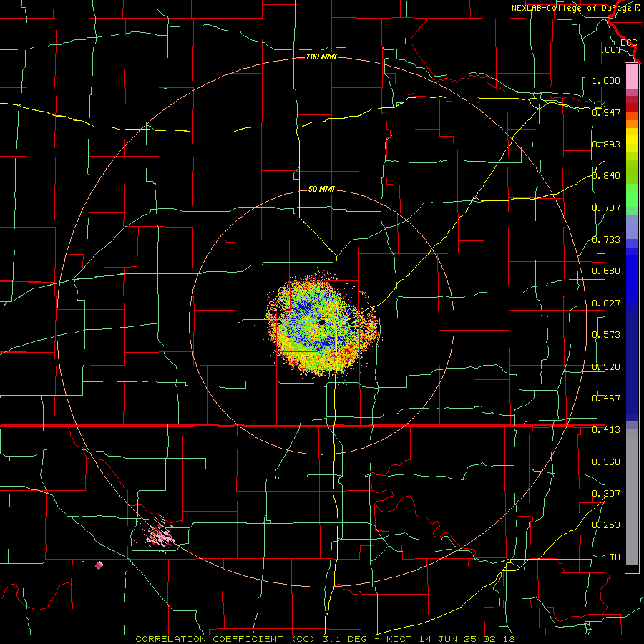This screenshot has height=644, width=644.
Task: Select the 0.413 scale value
Action: pyautogui.click(x=606, y=430)
